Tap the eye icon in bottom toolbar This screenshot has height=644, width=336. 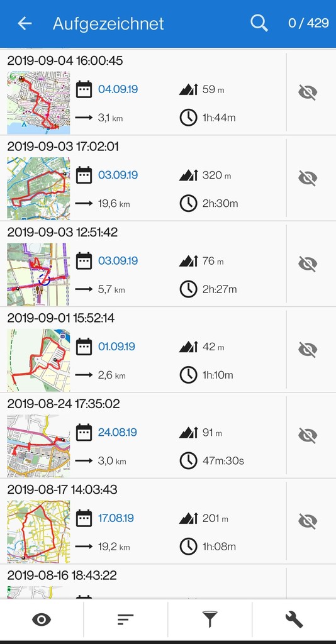[42, 619]
